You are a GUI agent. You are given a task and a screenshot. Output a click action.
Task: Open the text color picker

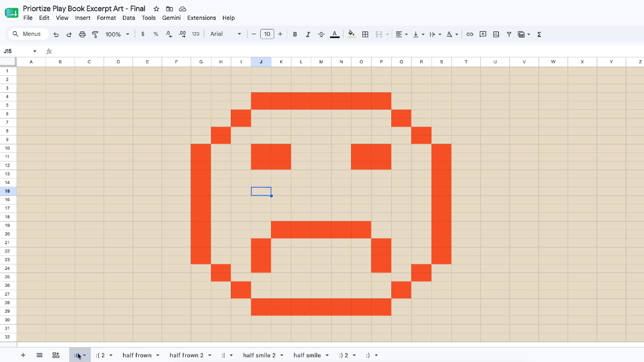click(334, 34)
